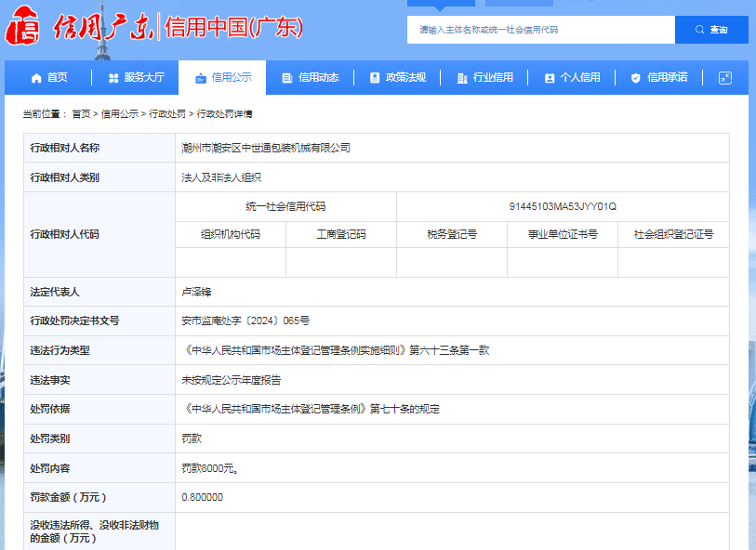Click the 处罚类别 row label
Viewport: 756px width, 550px height.
click(49, 439)
